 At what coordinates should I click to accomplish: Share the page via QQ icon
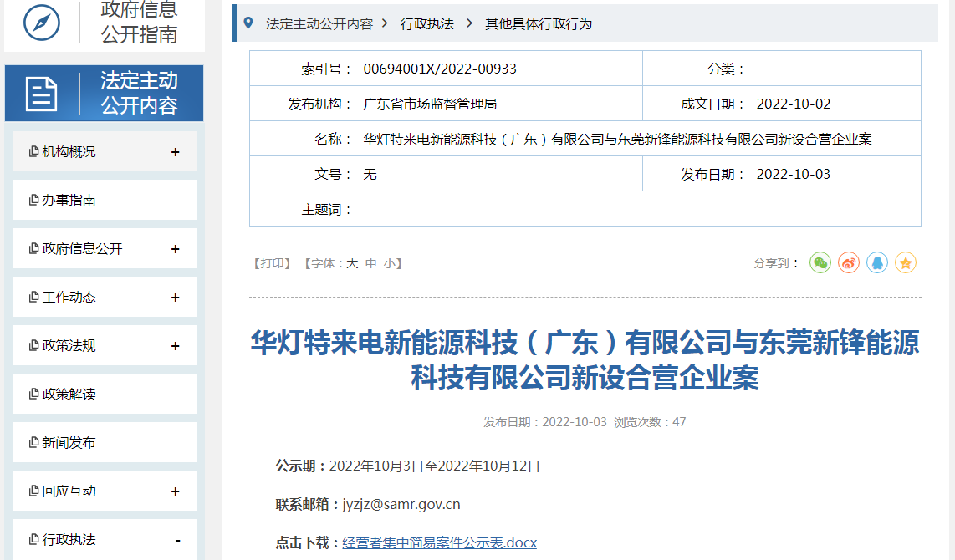point(877,263)
